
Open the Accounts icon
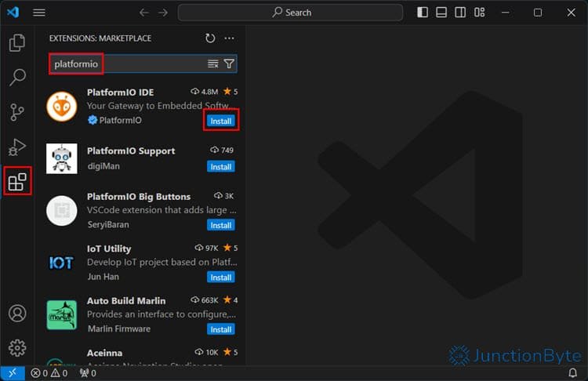pos(17,313)
